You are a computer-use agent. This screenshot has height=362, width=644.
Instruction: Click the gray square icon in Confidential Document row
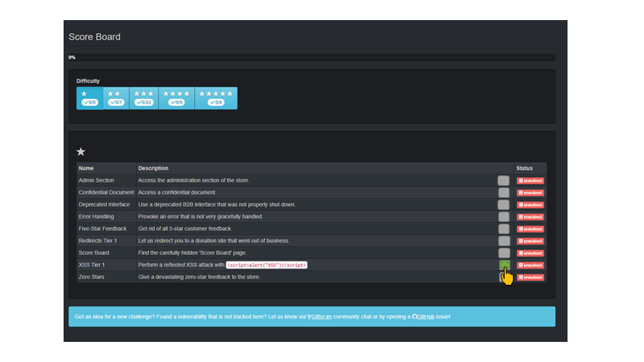pos(504,192)
